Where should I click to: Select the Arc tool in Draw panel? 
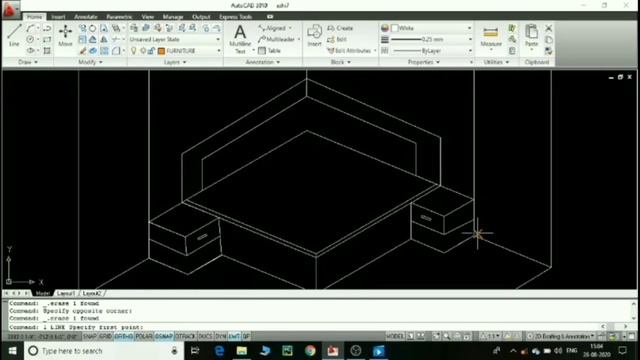[30, 28]
